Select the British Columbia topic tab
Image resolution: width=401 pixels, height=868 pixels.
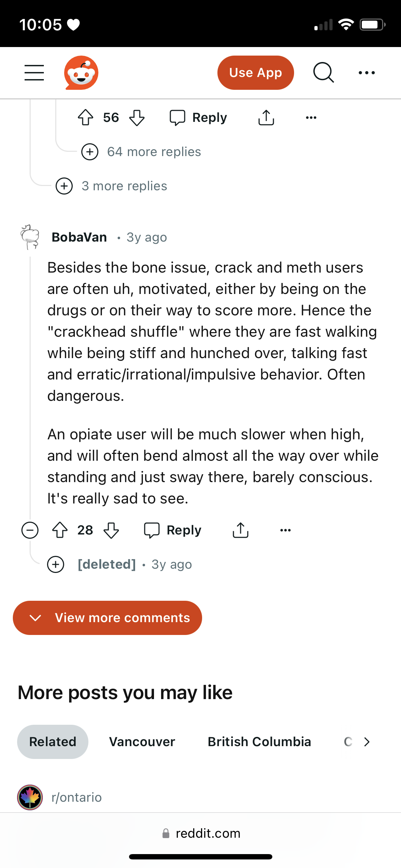click(259, 742)
